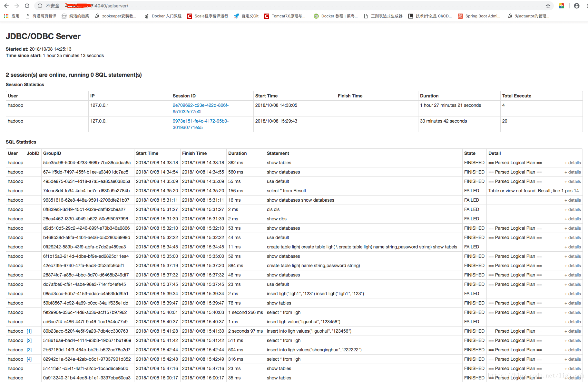Select statement select * from Result
The image size is (588, 382).
pyautogui.click(x=286, y=191)
